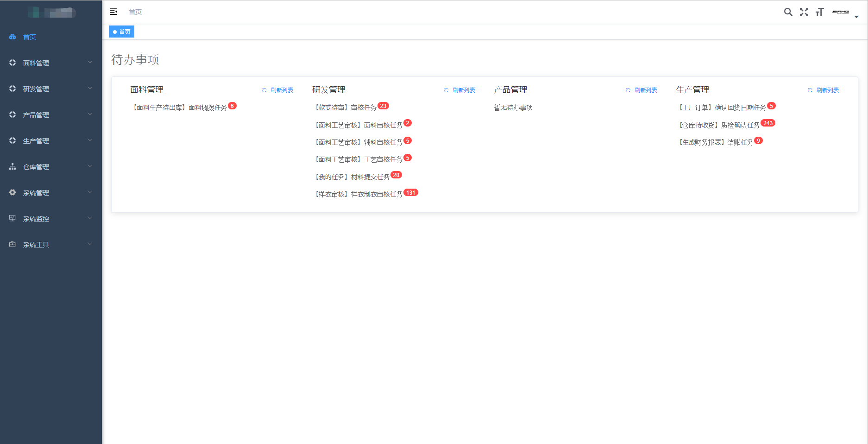Open 产品管理 in sidebar menu
This screenshot has width=868, height=444.
pyautogui.click(x=36, y=115)
